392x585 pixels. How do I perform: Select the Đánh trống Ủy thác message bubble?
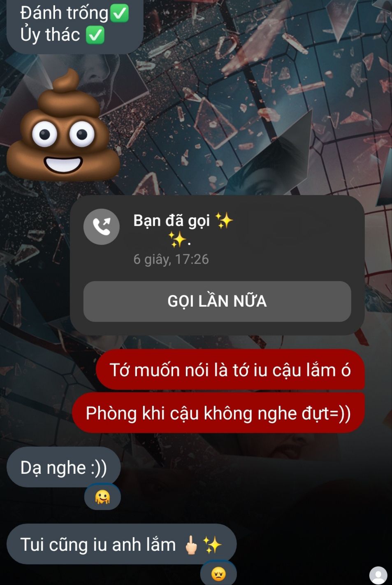point(75,25)
